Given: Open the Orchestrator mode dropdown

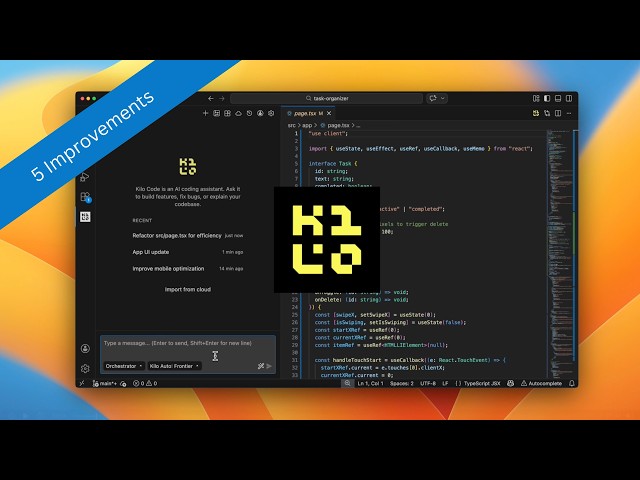Looking at the screenshot, I should (x=124, y=366).
